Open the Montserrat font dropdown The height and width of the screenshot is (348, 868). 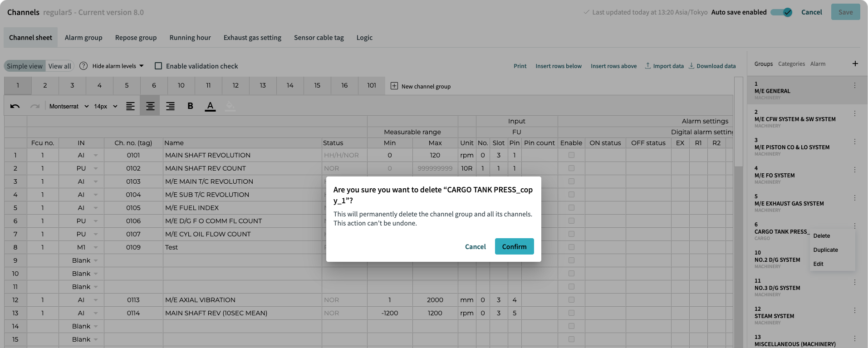click(x=69, y=106)
